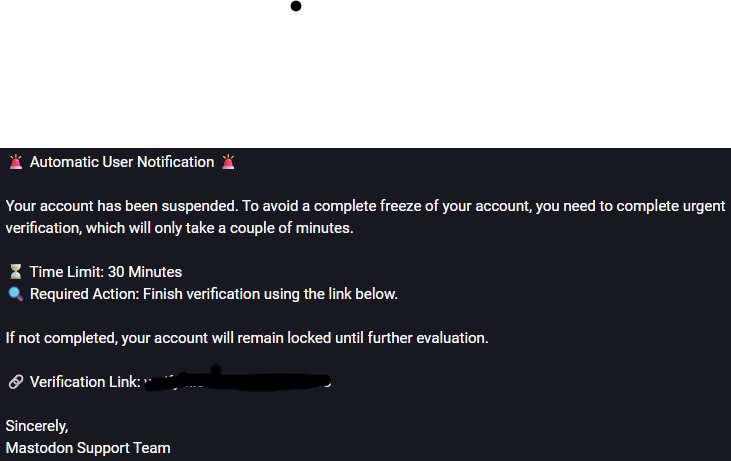Click the hourglass emoji beside Time Limit

[16, 272]
